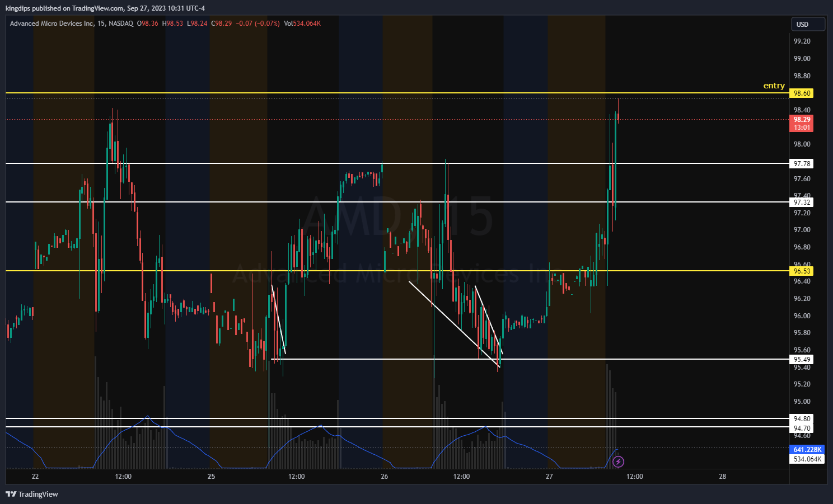Click the L98.24 low value
This screenshot has height=504, width=833.
197,23
